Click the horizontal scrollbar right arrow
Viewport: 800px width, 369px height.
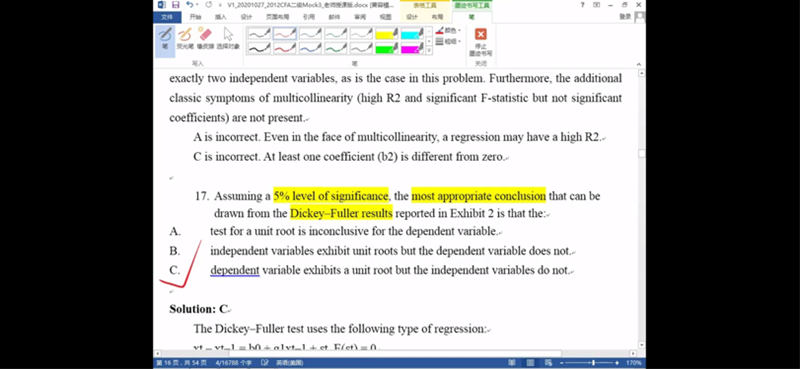[634, 353]
